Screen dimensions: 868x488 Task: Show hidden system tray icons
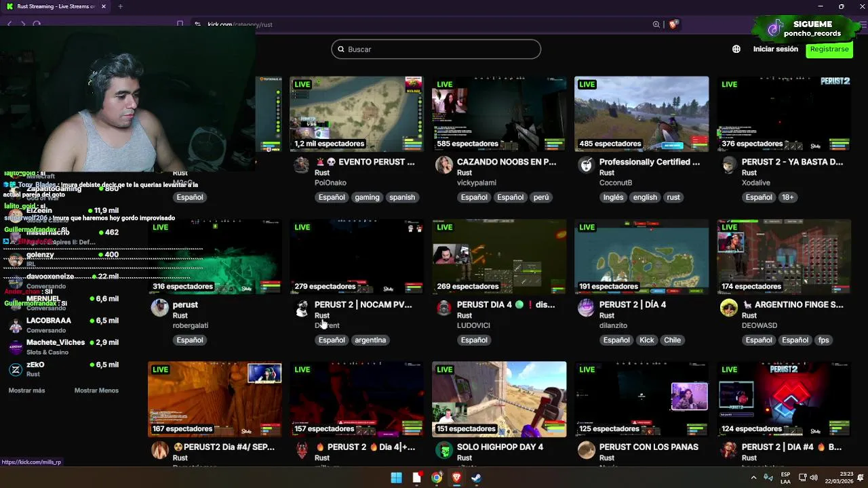753,478
